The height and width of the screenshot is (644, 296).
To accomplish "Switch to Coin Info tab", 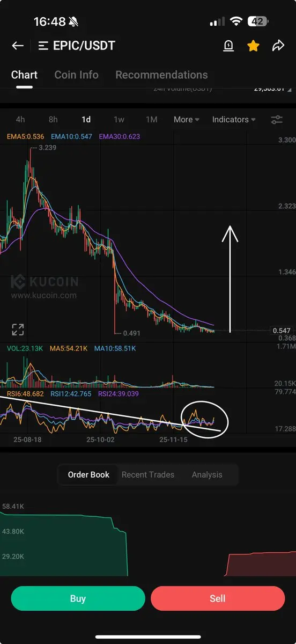I will (x=76, y=75).
